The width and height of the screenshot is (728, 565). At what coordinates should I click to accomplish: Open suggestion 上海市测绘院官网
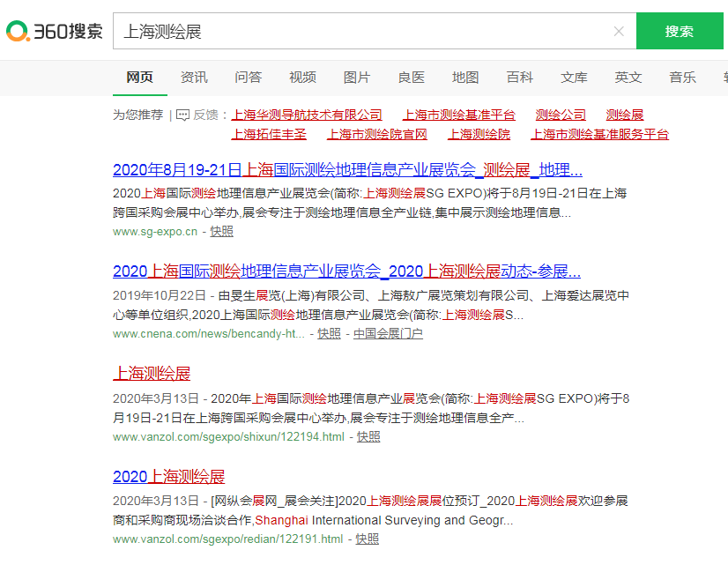click(377, 135)
